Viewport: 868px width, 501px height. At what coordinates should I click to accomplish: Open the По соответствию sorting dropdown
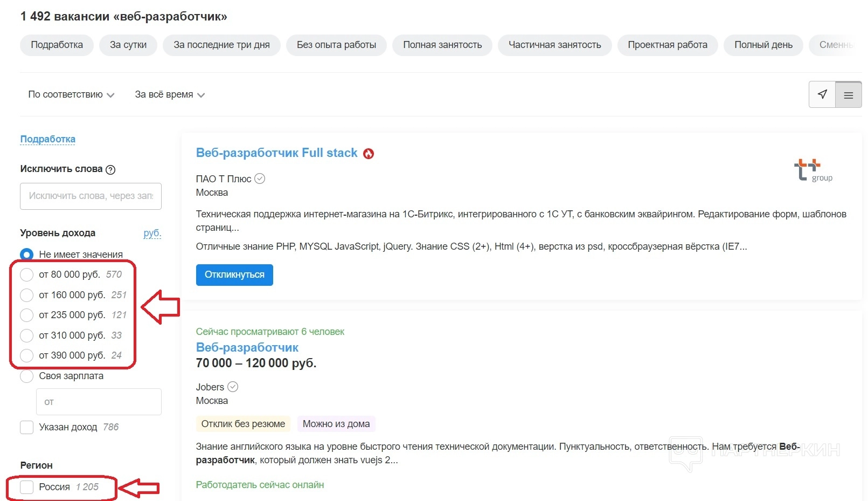coord(71,94)
